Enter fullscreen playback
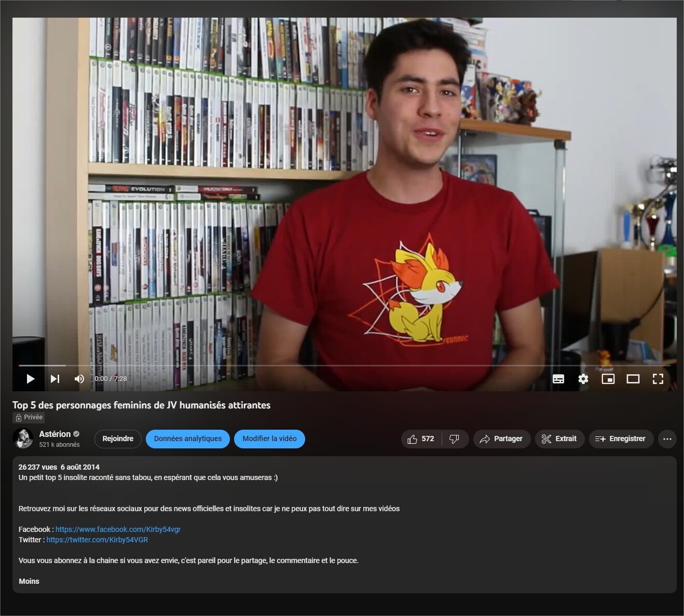Image resolution: width=684 pixels, height=616 pixels. click(658, 379)
